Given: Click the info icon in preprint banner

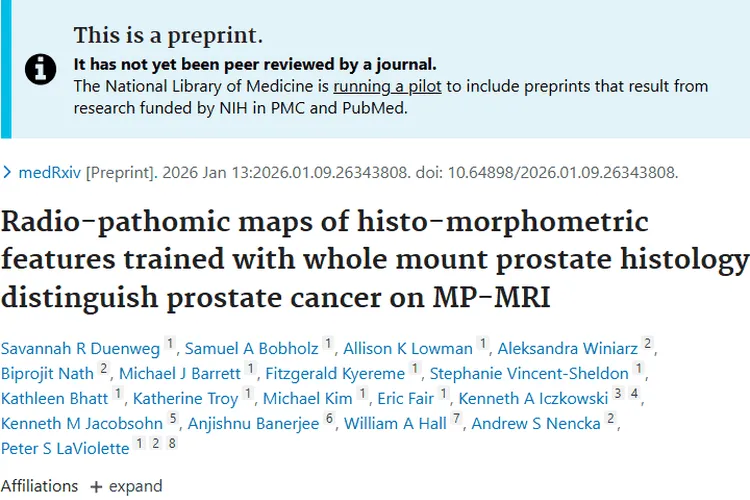Looking at the screenshot, I should coord(41,68).
